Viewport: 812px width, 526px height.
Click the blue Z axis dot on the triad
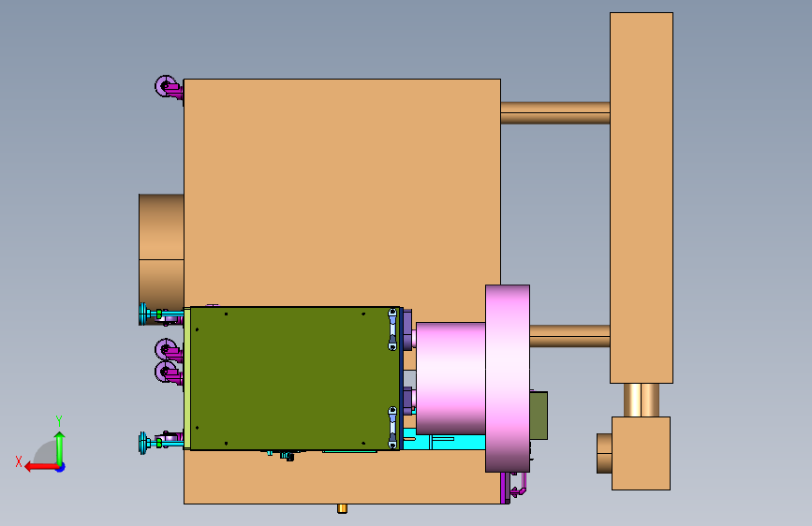[61, 468]
